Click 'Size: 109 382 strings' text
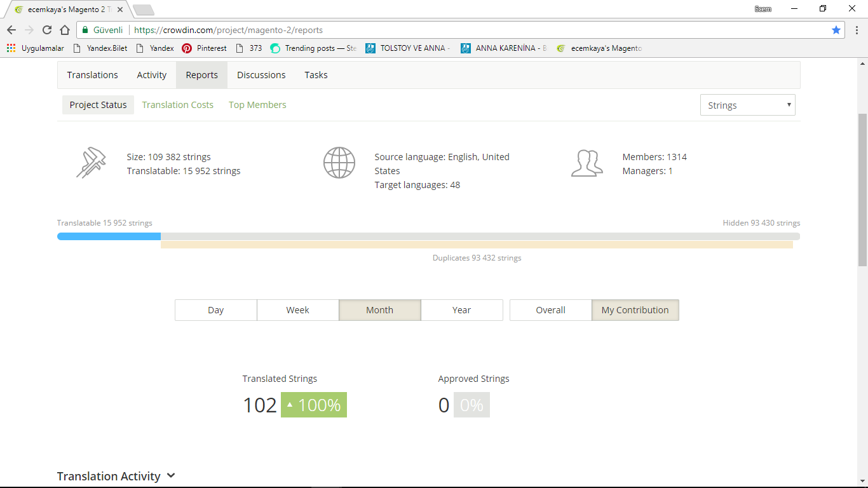 168,157
